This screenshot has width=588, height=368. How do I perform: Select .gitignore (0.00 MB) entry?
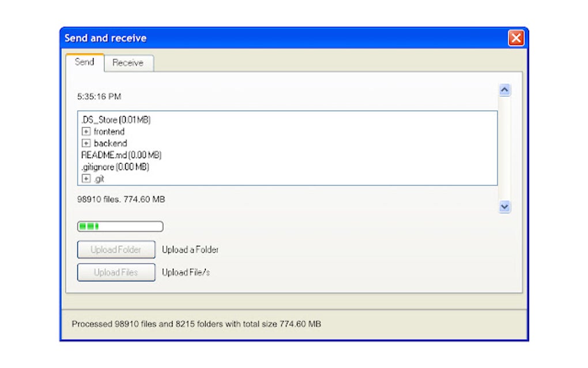tap(115, 167)
